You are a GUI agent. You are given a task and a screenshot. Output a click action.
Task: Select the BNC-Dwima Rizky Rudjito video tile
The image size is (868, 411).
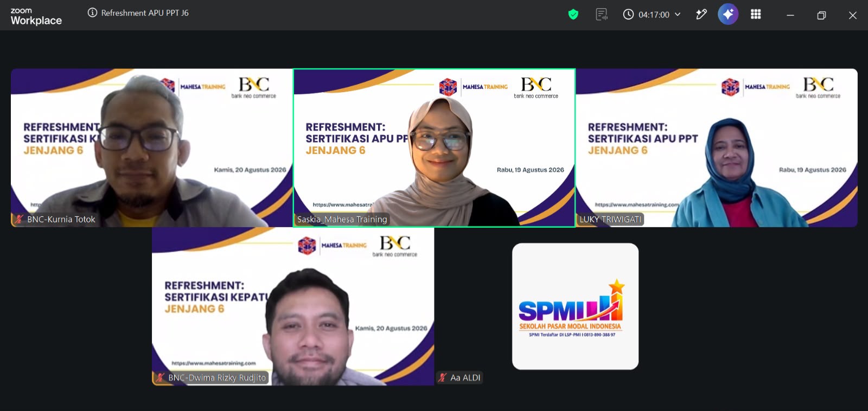click(293, 306)
